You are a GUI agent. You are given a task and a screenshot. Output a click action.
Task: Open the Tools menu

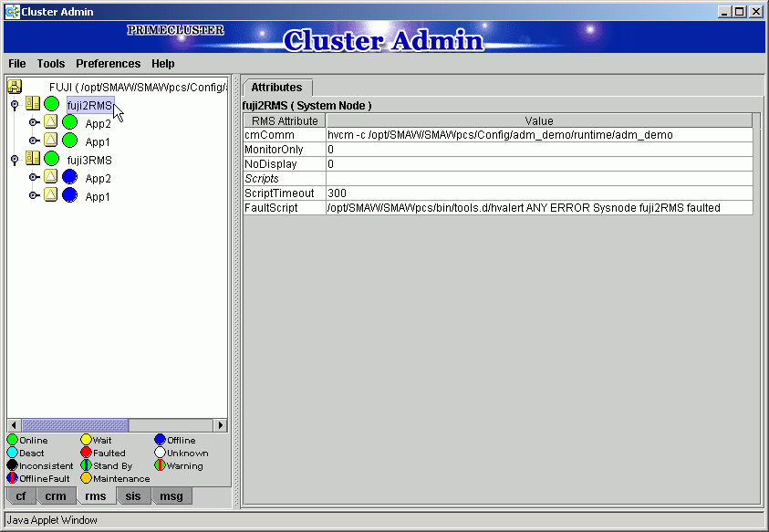click(x=51, y=64)
